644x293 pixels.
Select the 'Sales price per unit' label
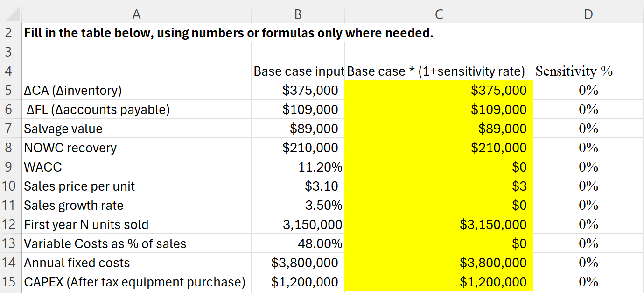tap(136, 186)
